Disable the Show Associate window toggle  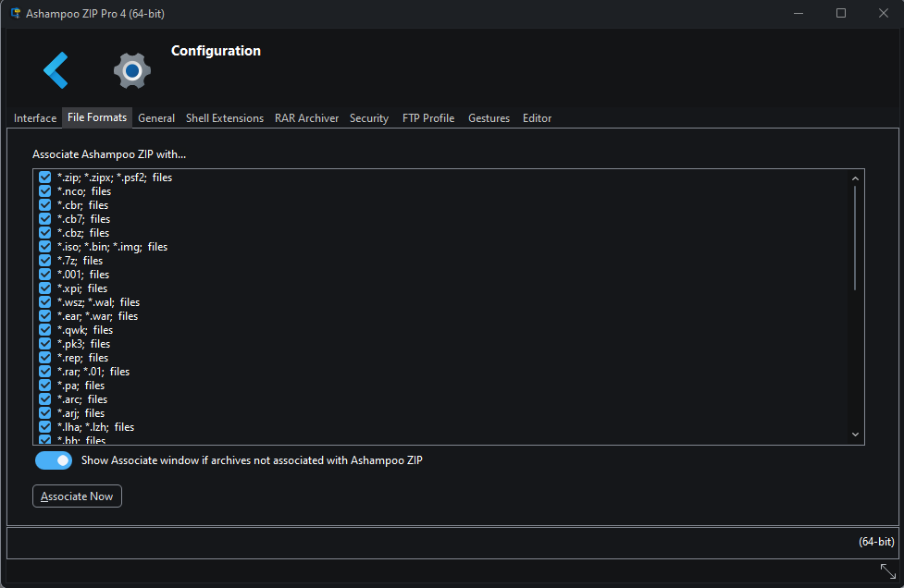54,460
